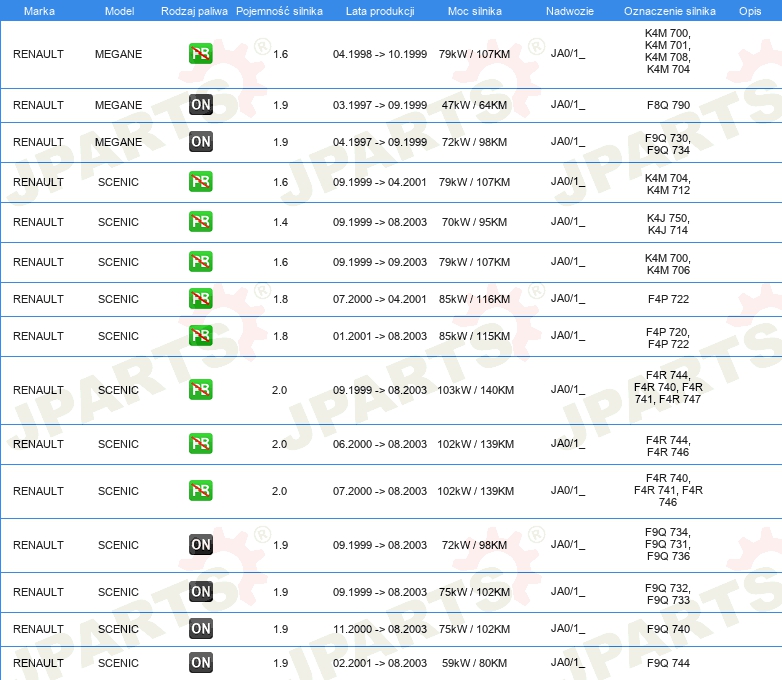782x680 pixels.
Task: Click the diesel ON icon beside F8Q 790
Action: (x=200, y=105)
